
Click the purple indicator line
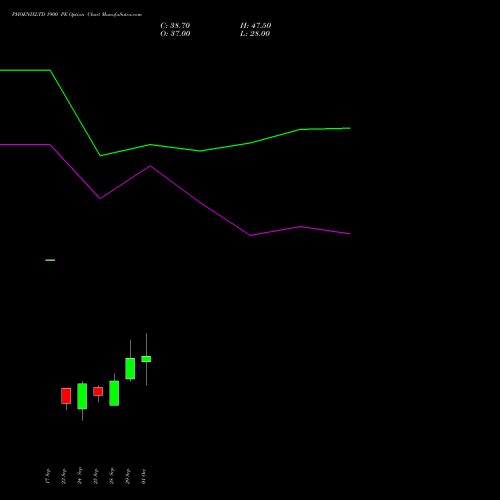point(200,202)
